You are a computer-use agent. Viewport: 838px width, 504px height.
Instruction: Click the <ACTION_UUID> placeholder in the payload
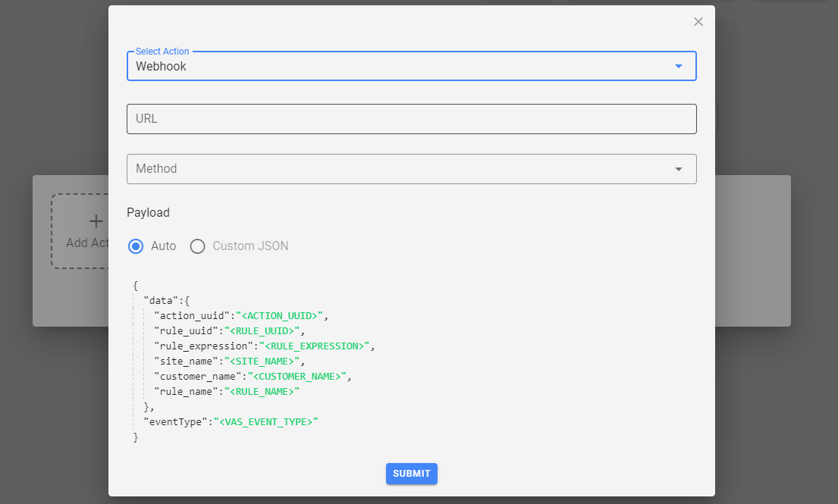281,316
